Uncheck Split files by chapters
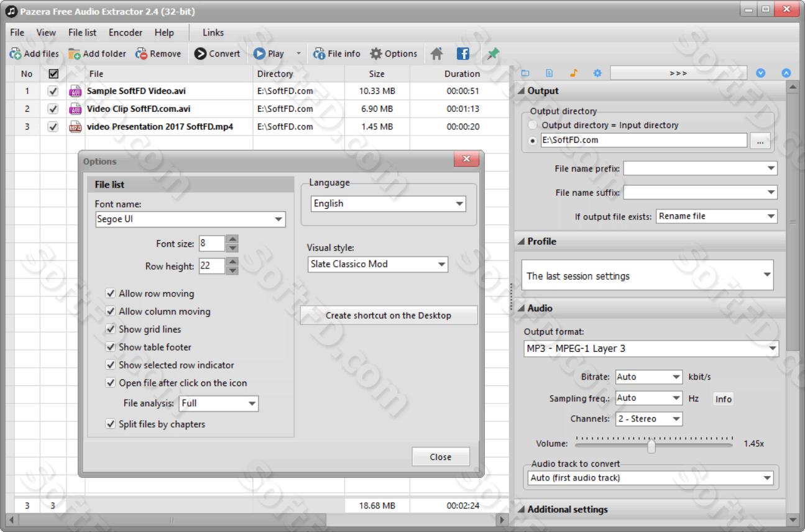This screenshot has width=805, height=532. 111,424
